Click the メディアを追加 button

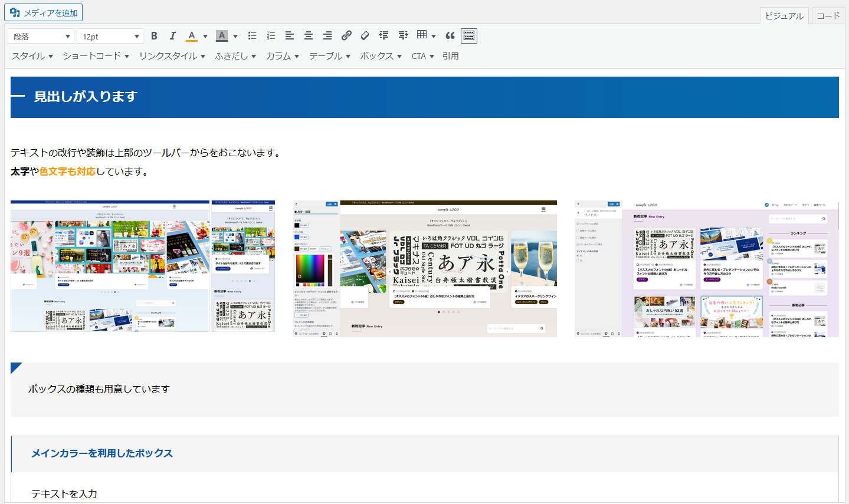pos(44,12)
